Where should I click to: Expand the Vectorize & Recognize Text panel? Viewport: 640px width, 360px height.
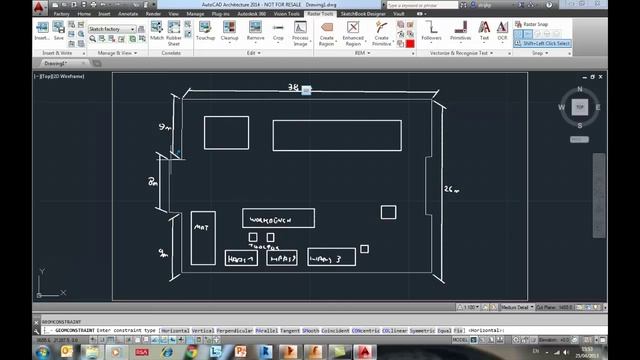tap(461, 53)
